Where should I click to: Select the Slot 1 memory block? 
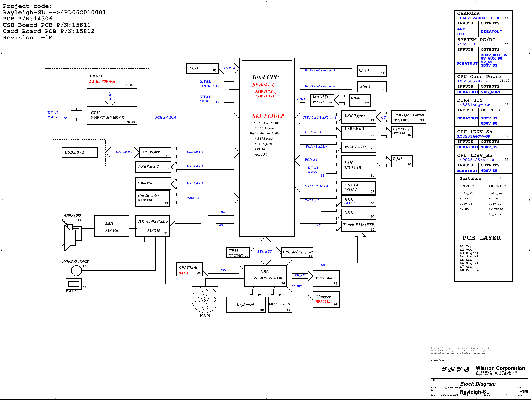(x=372, y=71)
